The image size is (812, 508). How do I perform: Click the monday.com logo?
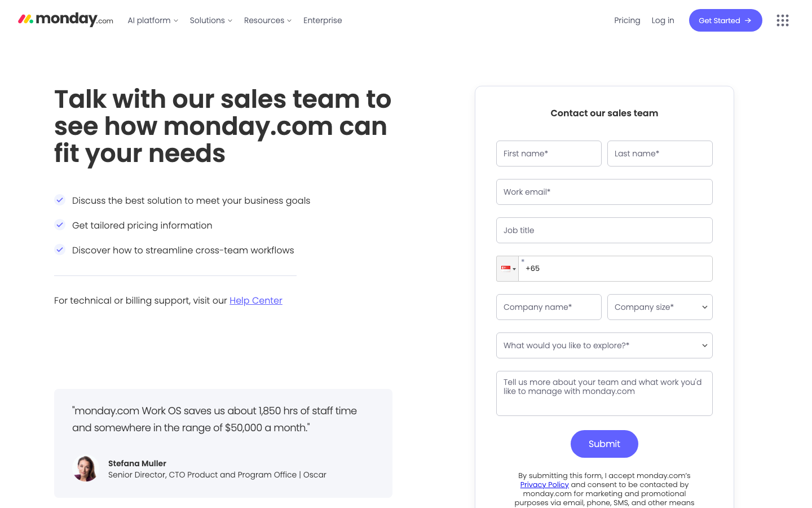(65, 20)
